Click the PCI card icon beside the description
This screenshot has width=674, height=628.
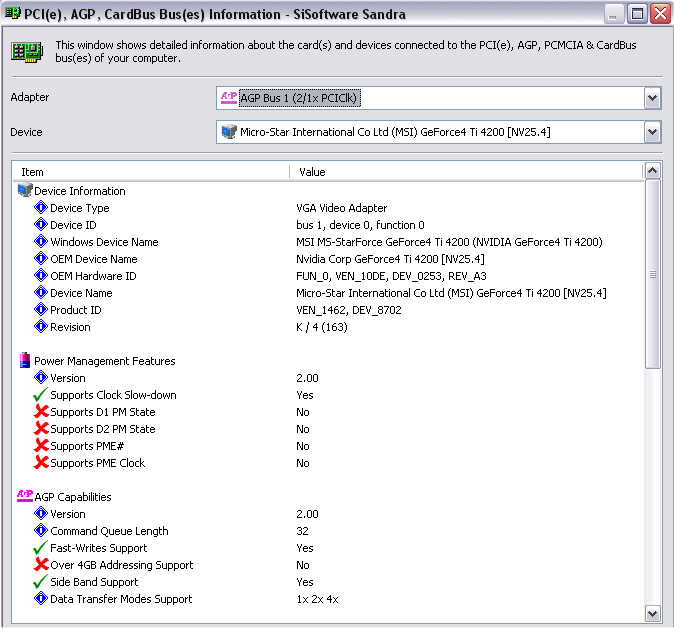tap(27, 52)
